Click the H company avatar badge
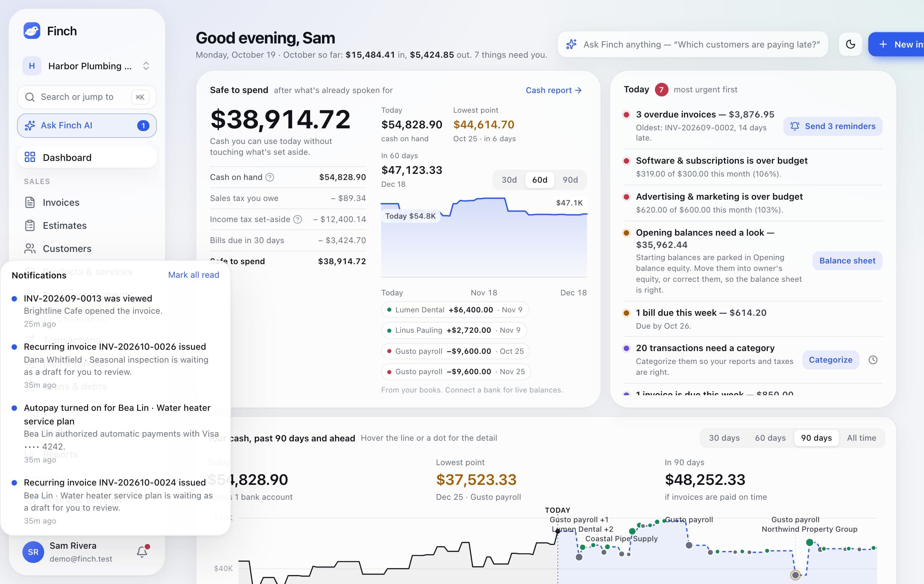 (x=32, y=66)
